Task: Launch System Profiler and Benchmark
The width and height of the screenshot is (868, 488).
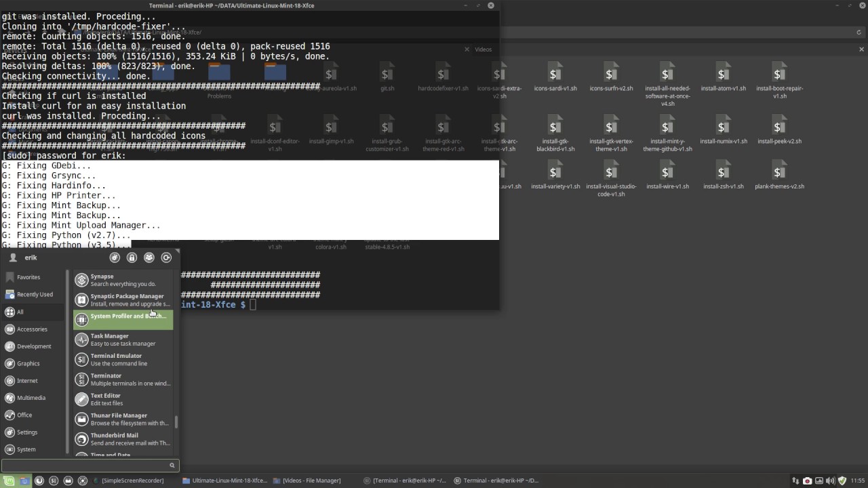Action: point(123,320)
